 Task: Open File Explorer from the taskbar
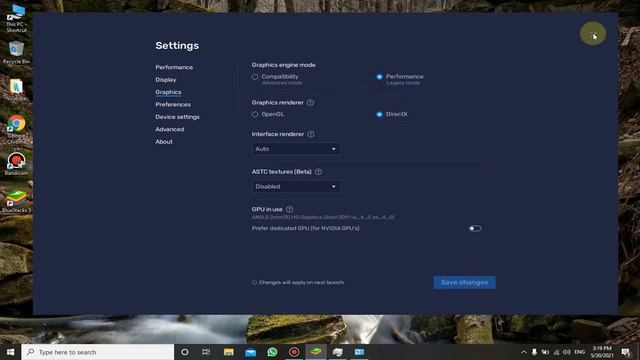(229, 352)
